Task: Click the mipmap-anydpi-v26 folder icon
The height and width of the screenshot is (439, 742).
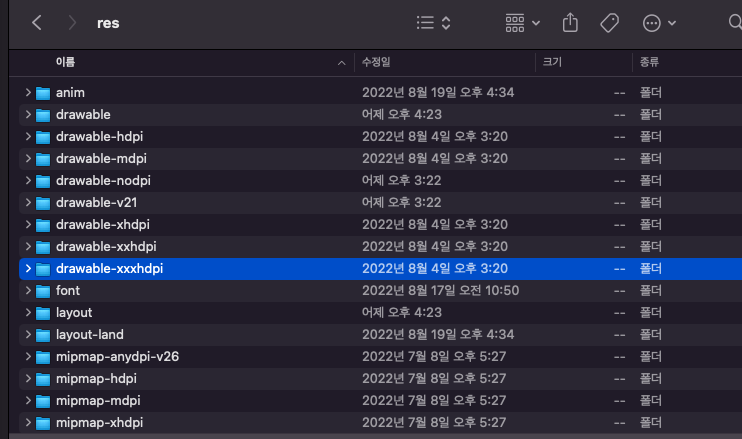Action: click(x=43, y=357)
